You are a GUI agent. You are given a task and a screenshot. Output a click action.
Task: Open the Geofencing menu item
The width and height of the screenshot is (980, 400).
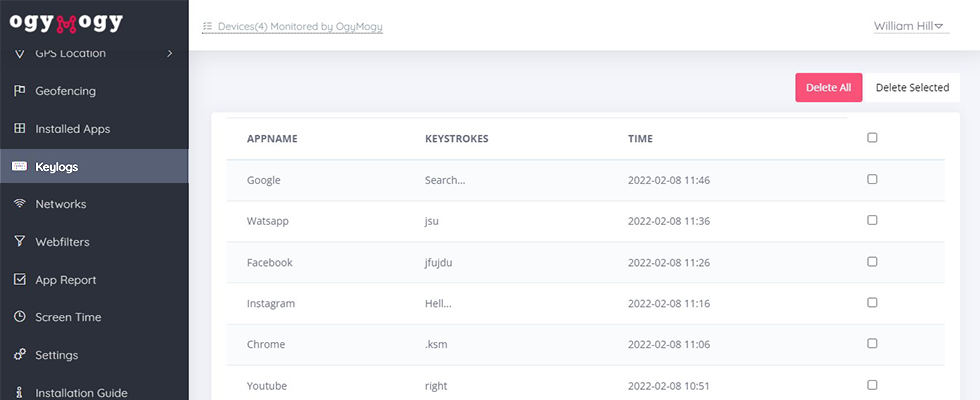tap(94, 91)
